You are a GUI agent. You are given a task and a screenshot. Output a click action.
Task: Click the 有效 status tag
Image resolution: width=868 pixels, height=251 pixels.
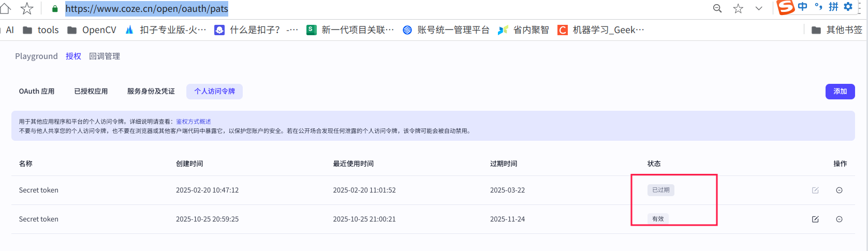click(x=658, y=219)
